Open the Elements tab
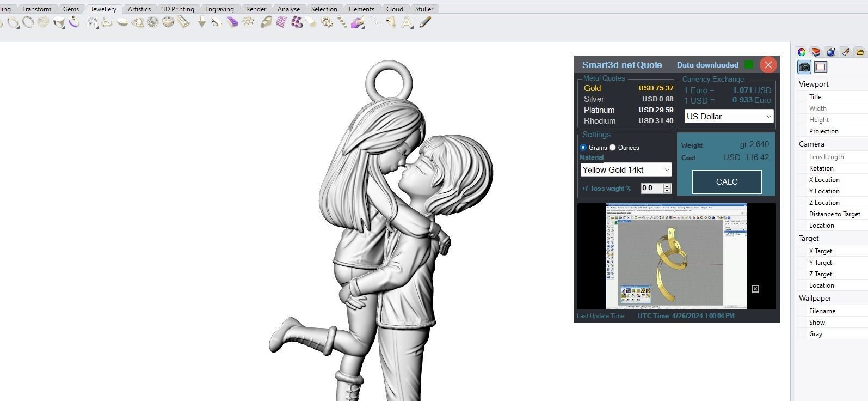The width and height of the screenshot is (868, 401). tap(361, 9)
